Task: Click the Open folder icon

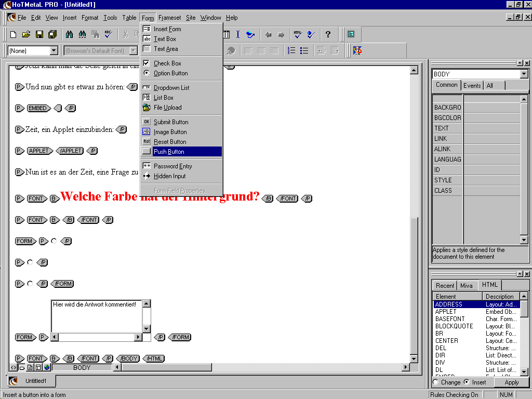Action: pyautogui.click(x=26, y=35)
